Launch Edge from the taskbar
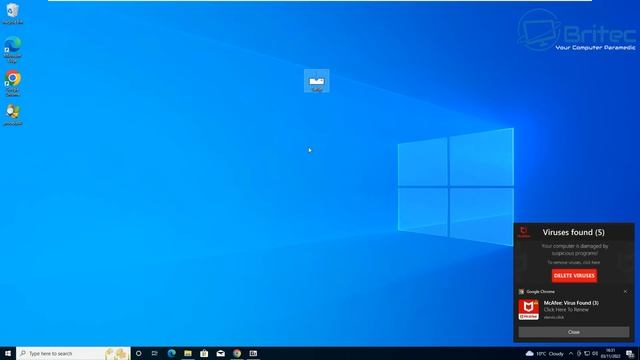640x360 pixels. [171, 353]
